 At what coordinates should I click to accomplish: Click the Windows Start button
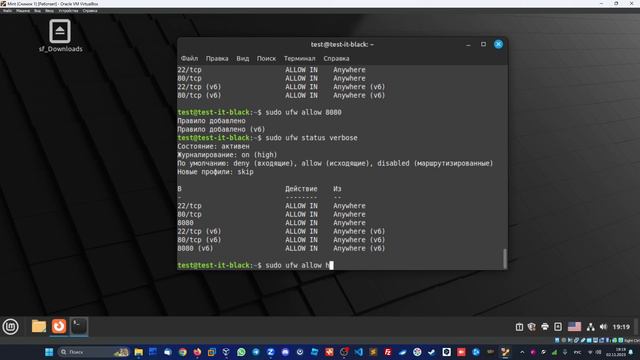tap(49, 352)
